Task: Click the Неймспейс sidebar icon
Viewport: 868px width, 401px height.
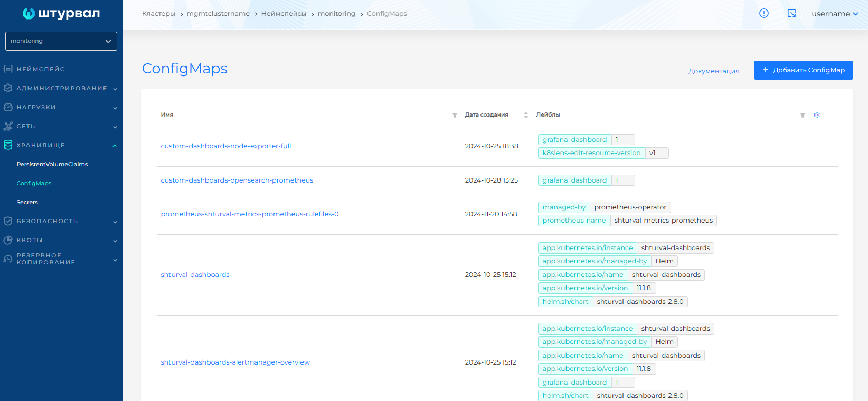Action: click(x=8, y=69)
